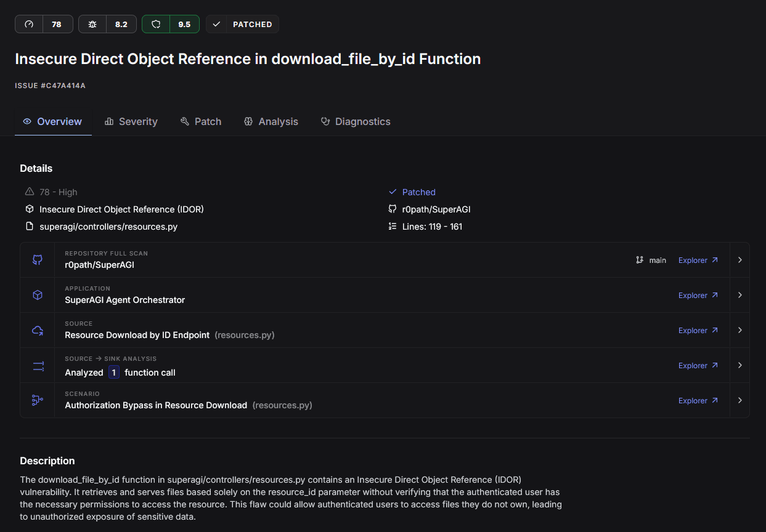Switch to the Severity tab
766x532 pixels.
(x=131, y=121)
